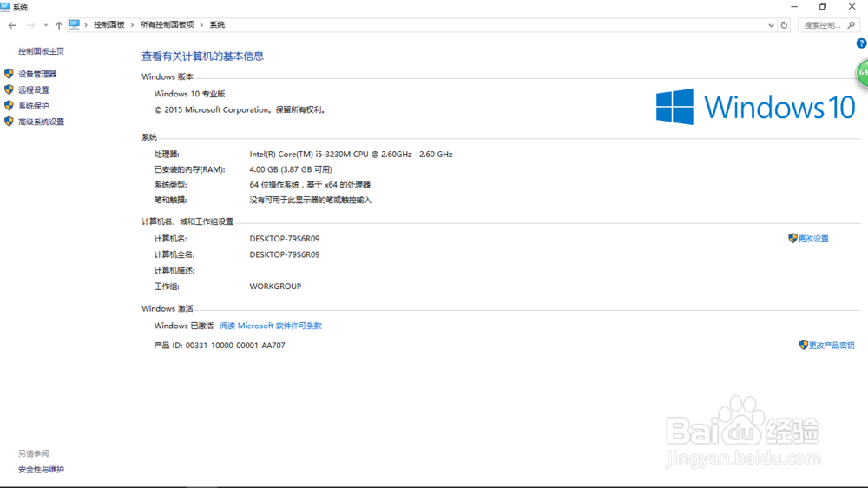Select 计算机名 value DESKTOP-79S6R09
The width and height of the screenshot is (868, 488).
[285, 239]
